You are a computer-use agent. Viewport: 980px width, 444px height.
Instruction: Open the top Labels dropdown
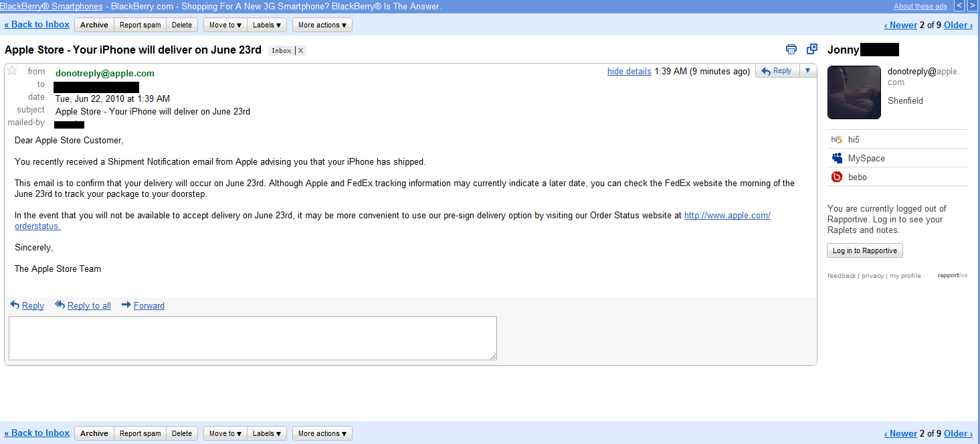coord(267,25)
